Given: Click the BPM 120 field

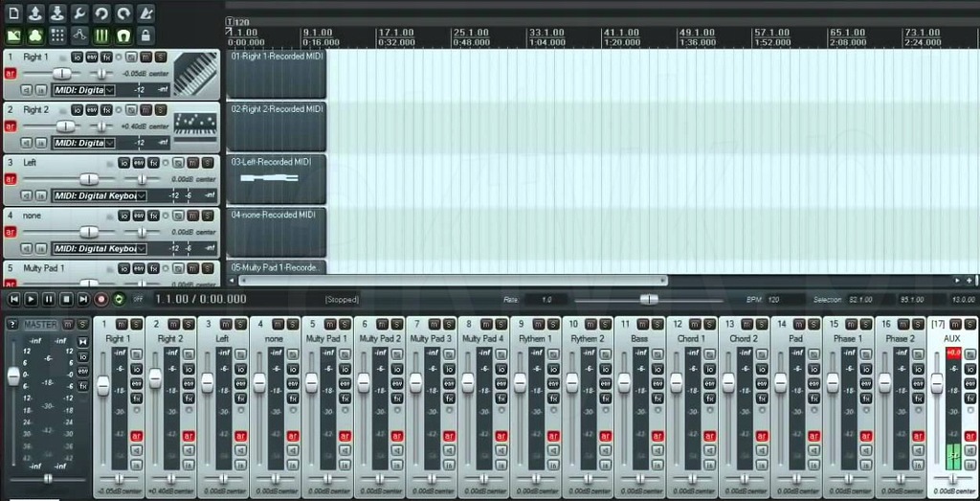Looking at the screenshot, I should pyautogui.click(x=785, y=300).
